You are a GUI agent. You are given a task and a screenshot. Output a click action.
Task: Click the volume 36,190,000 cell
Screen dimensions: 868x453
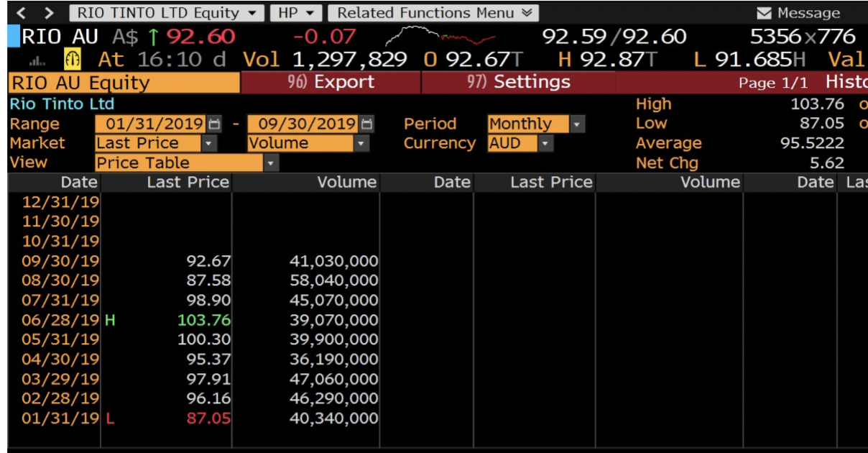pos(334,359)
